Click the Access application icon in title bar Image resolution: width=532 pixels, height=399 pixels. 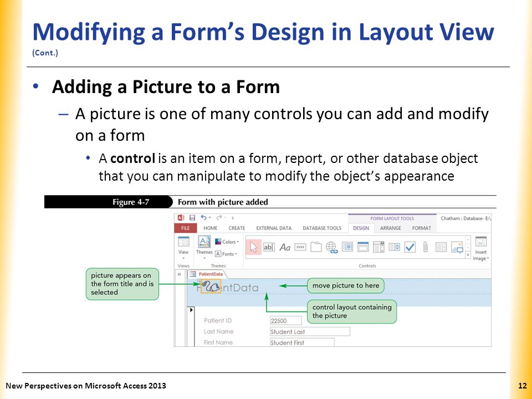click(x=181, y=218)
